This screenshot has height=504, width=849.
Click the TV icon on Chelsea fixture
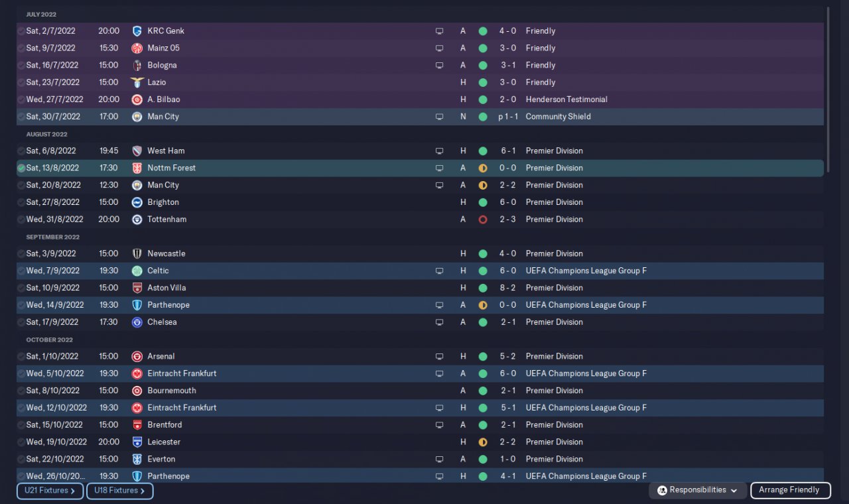click(x=439, y=322)
